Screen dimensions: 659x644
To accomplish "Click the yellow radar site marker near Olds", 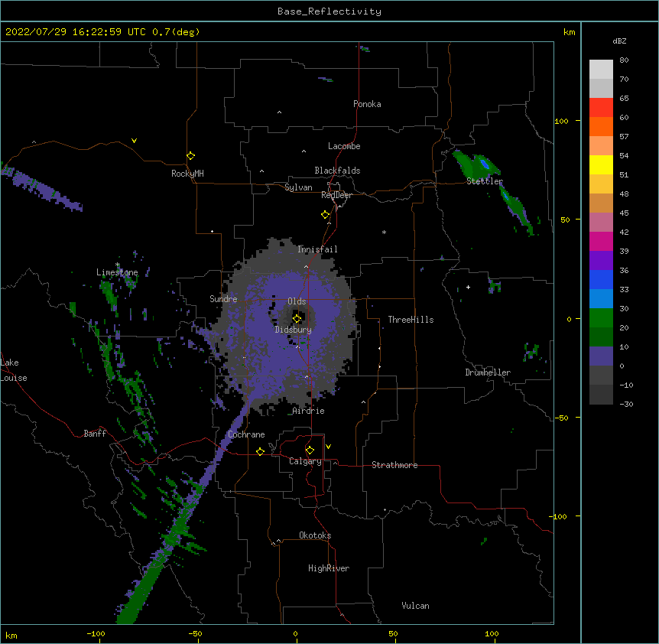I will 297,318.
